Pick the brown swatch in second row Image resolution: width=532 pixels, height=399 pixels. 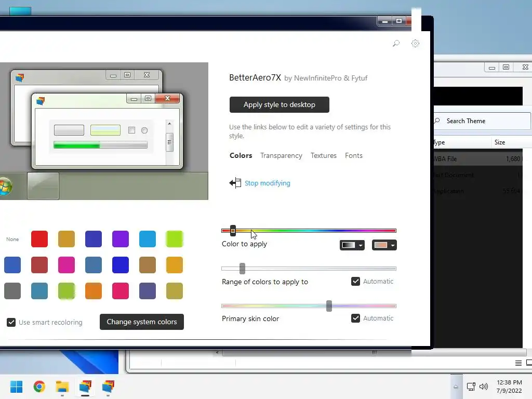point(148,265)
